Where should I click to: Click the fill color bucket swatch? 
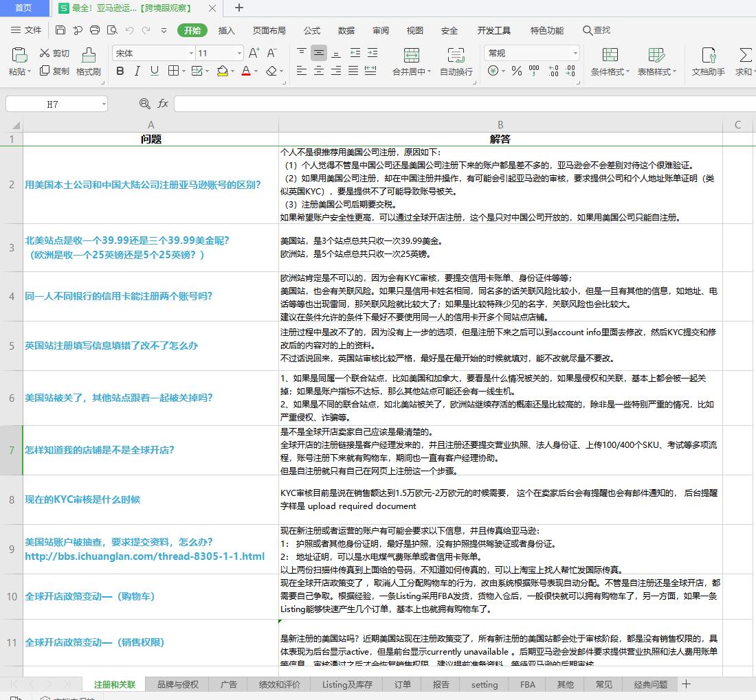point(222,71)
